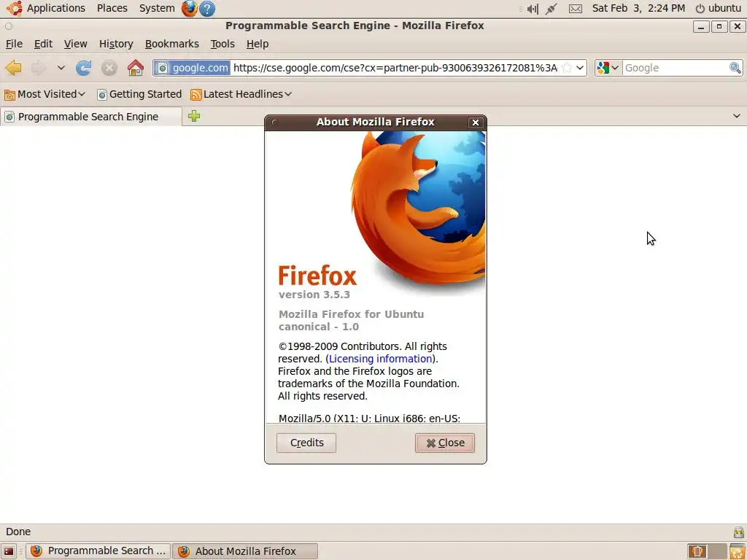Click the padlock security icon in status bar
This screenshot has width=747, height=560.
(739, 532)
